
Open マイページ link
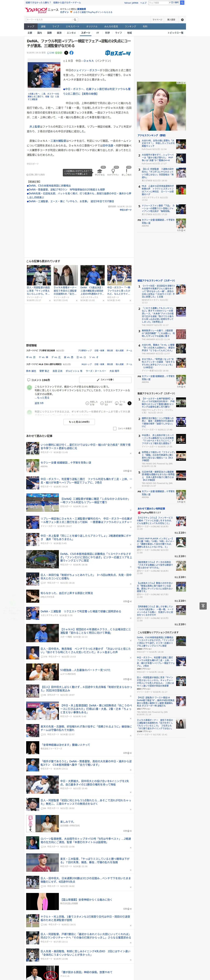[x=157, y=20]
